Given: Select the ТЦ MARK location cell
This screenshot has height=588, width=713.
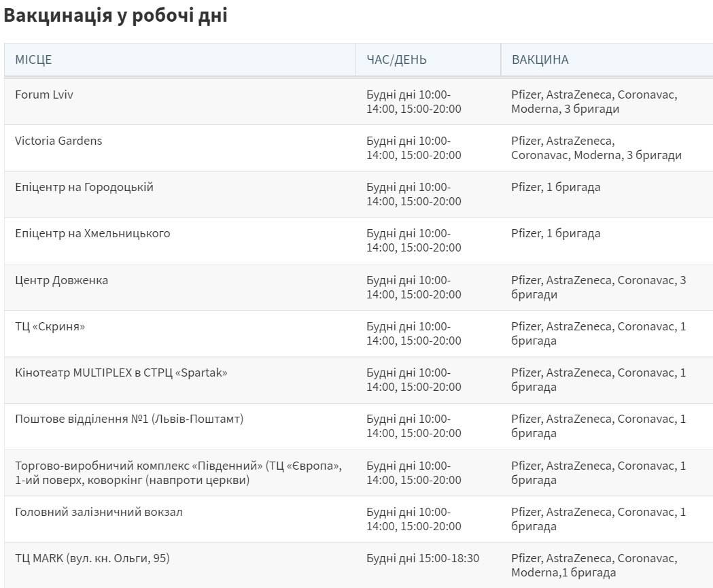Looking at the screenshot, I should [x=92, y=559].
